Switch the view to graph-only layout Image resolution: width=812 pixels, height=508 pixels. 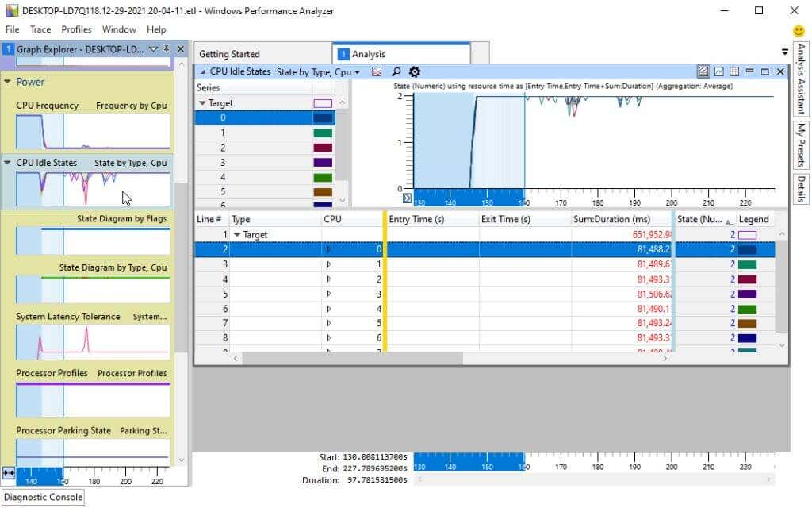click(718, 71)
